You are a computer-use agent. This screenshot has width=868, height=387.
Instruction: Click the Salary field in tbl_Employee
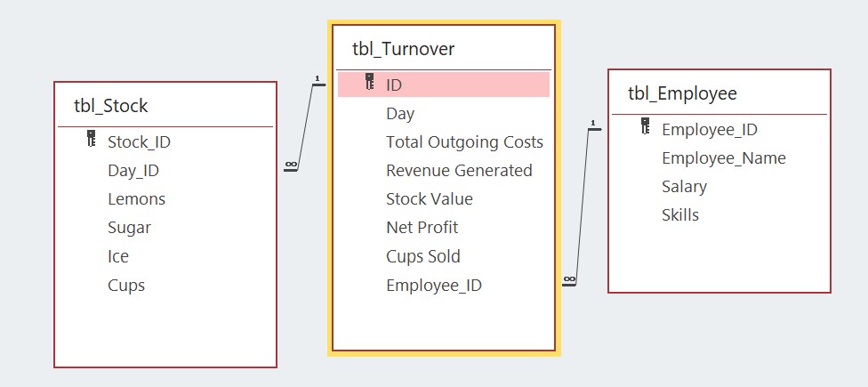click(684, 186)
